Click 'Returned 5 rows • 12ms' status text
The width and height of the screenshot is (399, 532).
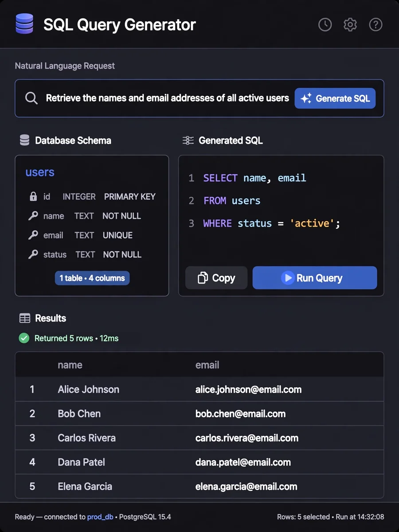pyautogui.click(x=77, y=338)
